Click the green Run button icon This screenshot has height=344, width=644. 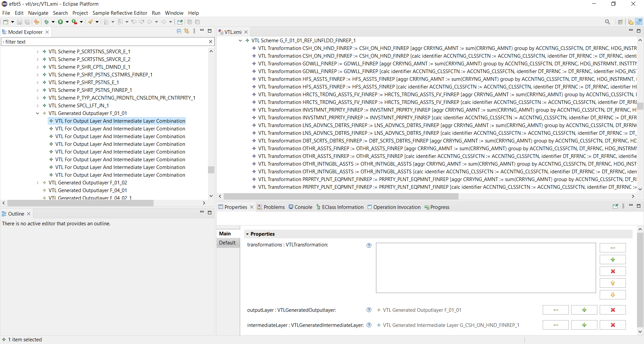pos(60,22)
